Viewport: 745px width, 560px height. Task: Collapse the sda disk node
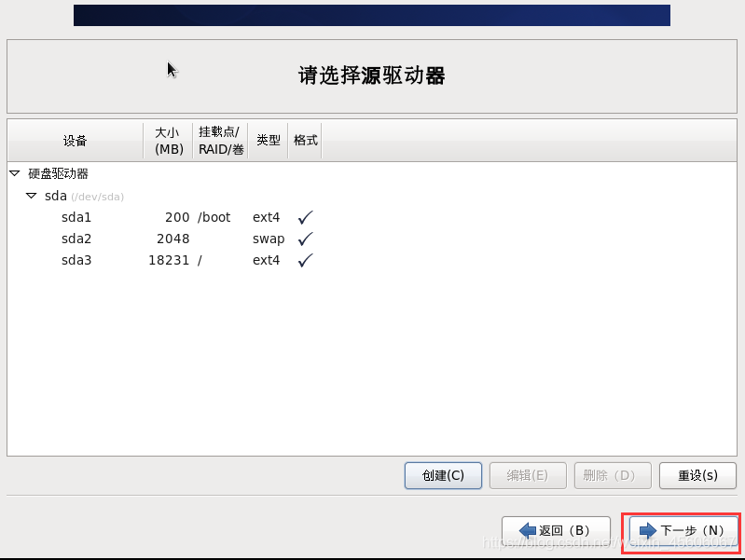(x=32, y=196)
